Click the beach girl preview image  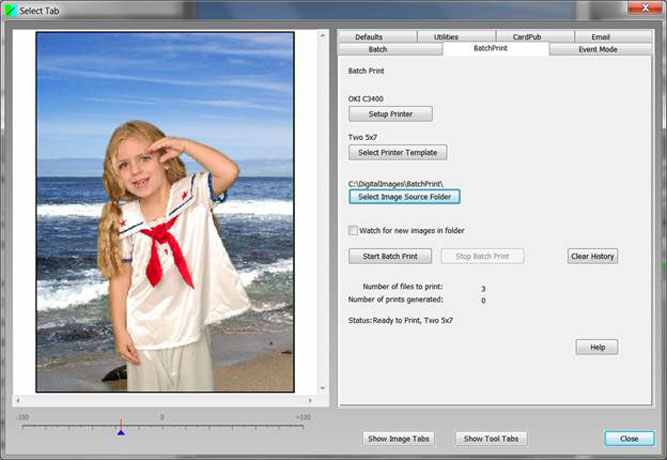click(x=165, y=211)
